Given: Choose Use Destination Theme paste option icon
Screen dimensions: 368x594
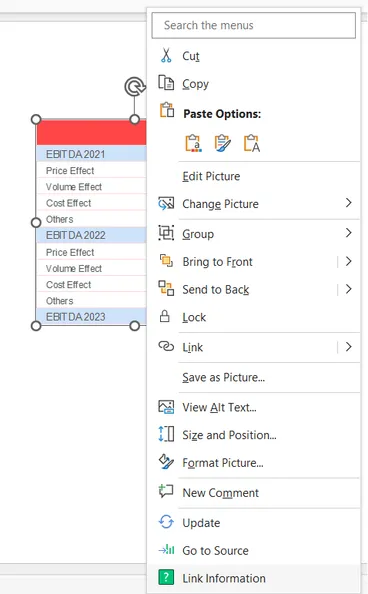Looking at the screenshot, I should 193,143.
